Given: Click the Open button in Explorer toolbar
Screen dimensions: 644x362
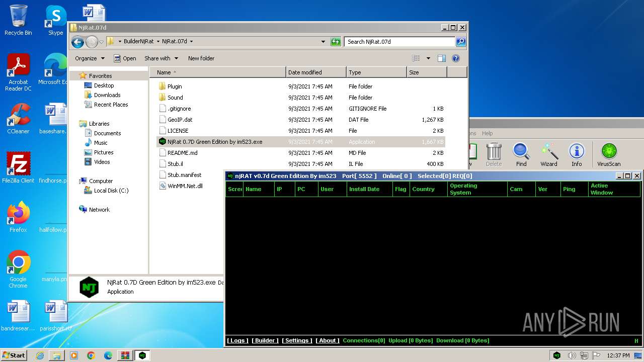Looking at the screenshot, I should pos(125,58).
